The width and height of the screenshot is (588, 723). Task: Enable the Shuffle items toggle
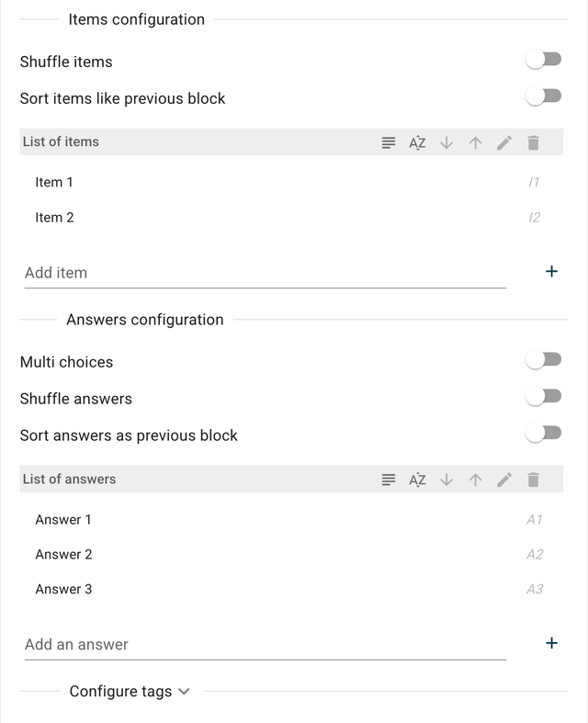pos(543,60)
